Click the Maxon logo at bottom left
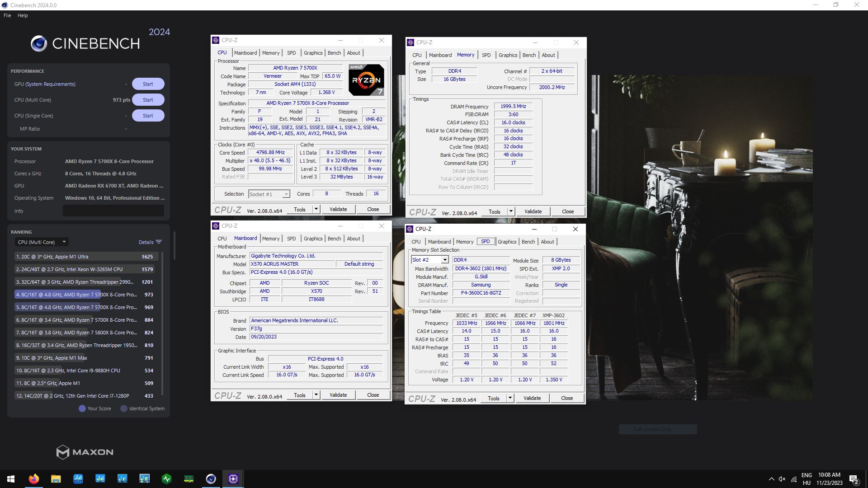Screen dimensions: 868x488 pos(85,452)
